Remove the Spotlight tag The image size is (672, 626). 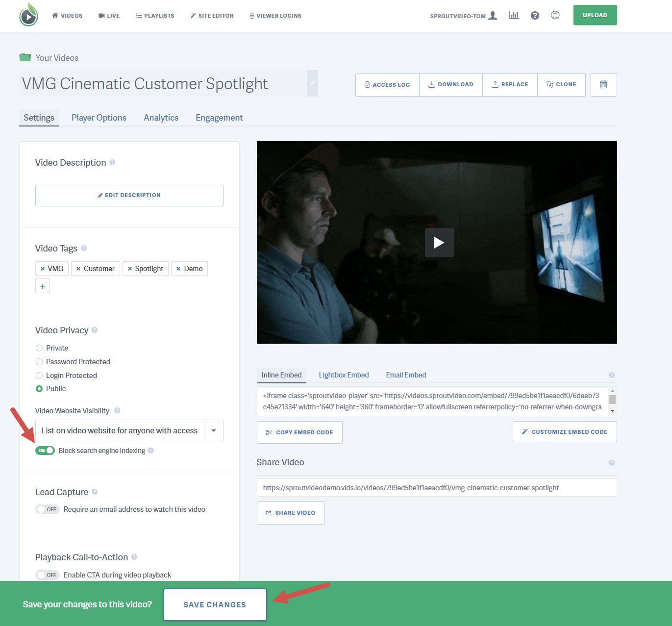130,269
